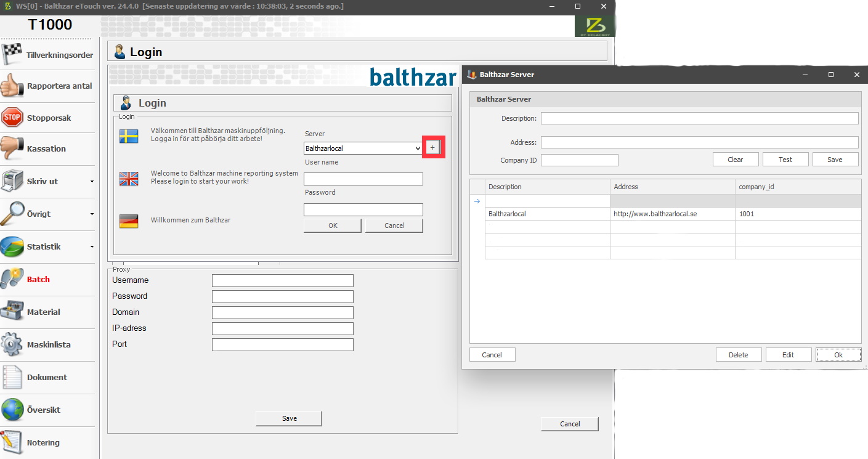This screenshot has height=459, width=868.
Task: Focus the Company ID field
Action: click(579, 160)
